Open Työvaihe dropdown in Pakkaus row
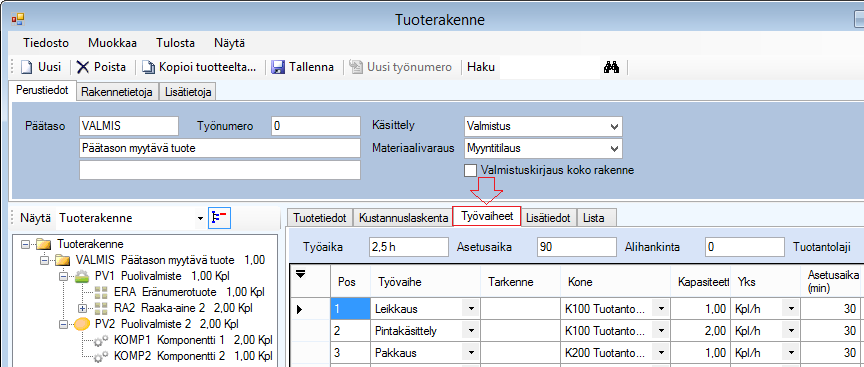 pos(471,353)
